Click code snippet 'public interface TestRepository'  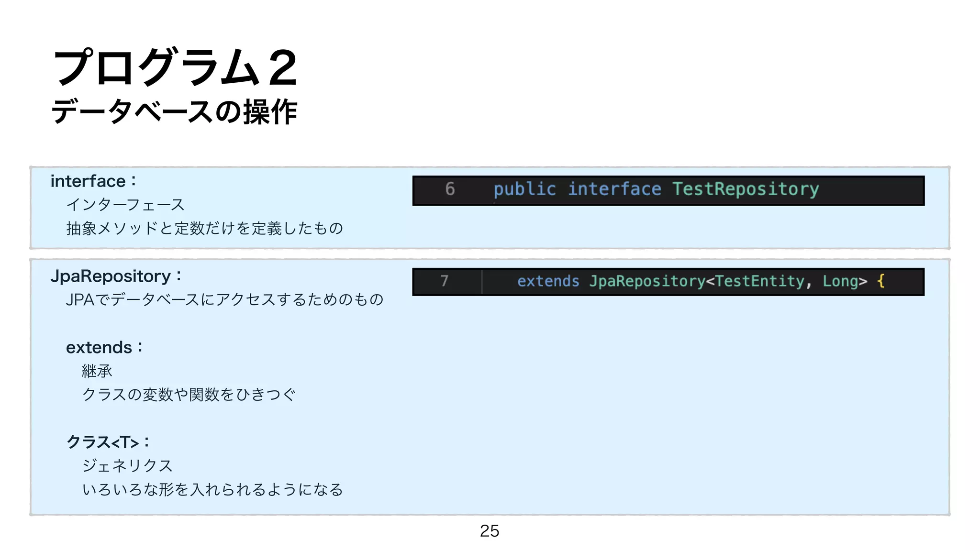tap(656, 189)
